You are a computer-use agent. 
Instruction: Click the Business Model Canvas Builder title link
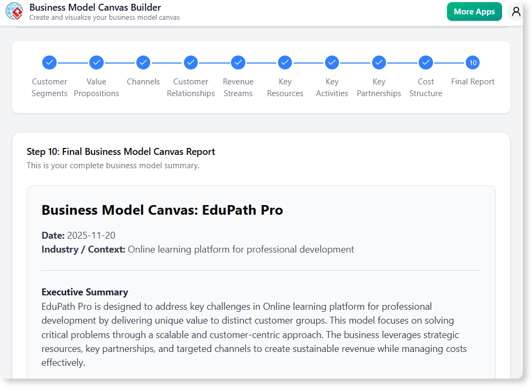[95, 7]
